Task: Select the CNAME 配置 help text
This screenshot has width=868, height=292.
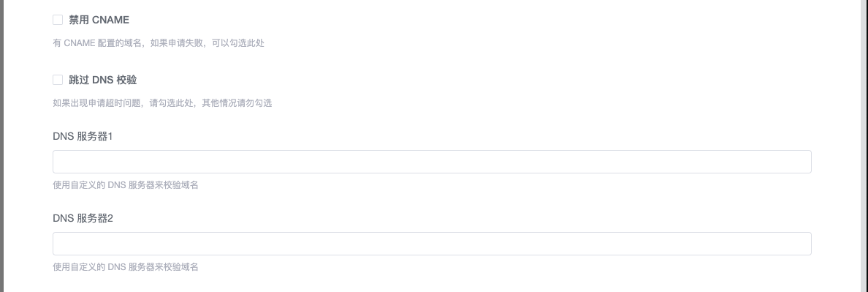Action: pyautogui.click(x=159, y=43)
